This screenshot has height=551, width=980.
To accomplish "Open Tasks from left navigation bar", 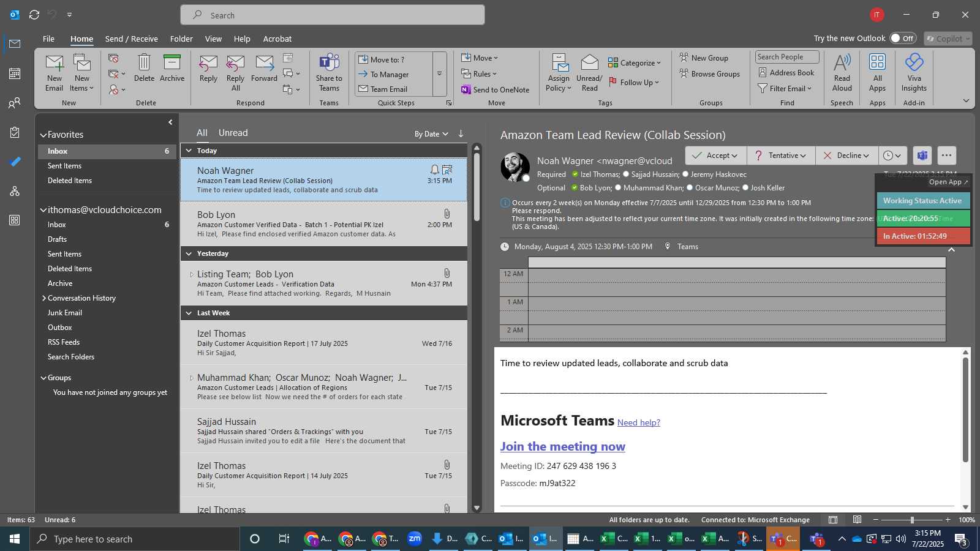I will [15, 132].
